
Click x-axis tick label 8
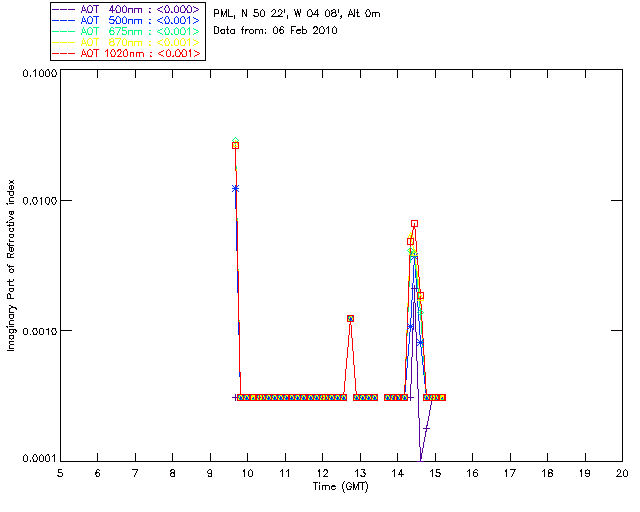tap(173, 473)
